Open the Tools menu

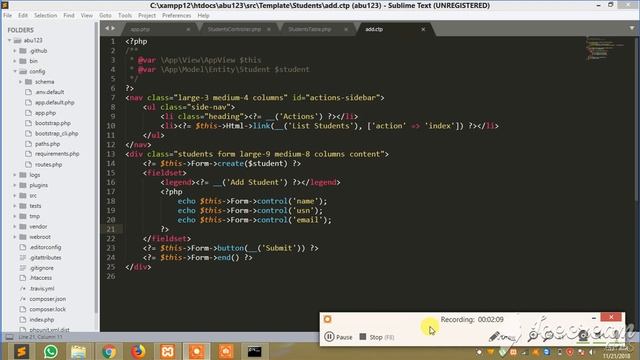click(125, 16)
